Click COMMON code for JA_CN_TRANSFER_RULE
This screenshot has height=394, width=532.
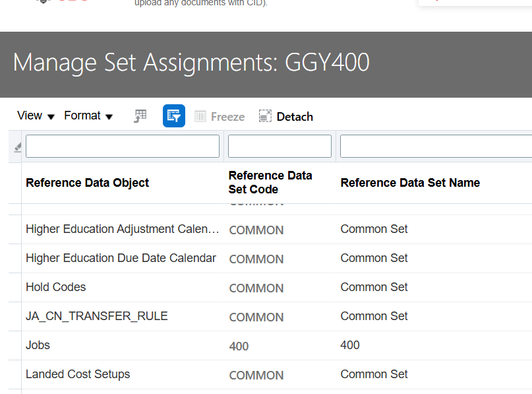[256, 317]
